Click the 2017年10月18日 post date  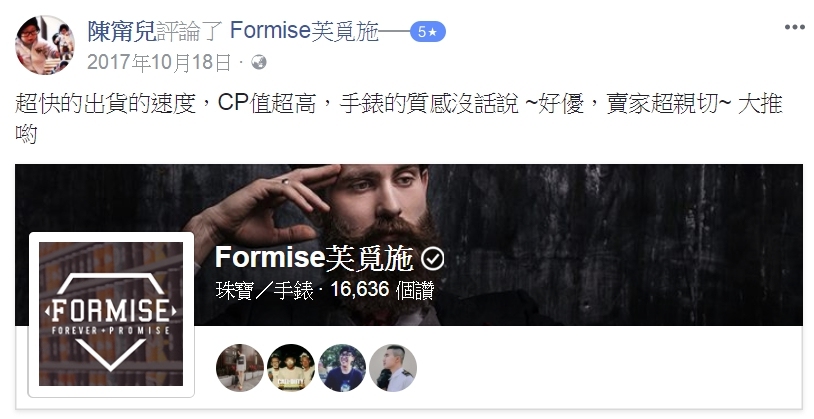coord(159,63)
